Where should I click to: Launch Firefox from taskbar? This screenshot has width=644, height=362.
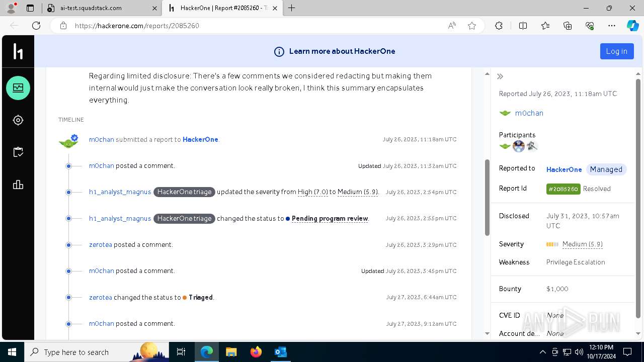click(256, 352)
